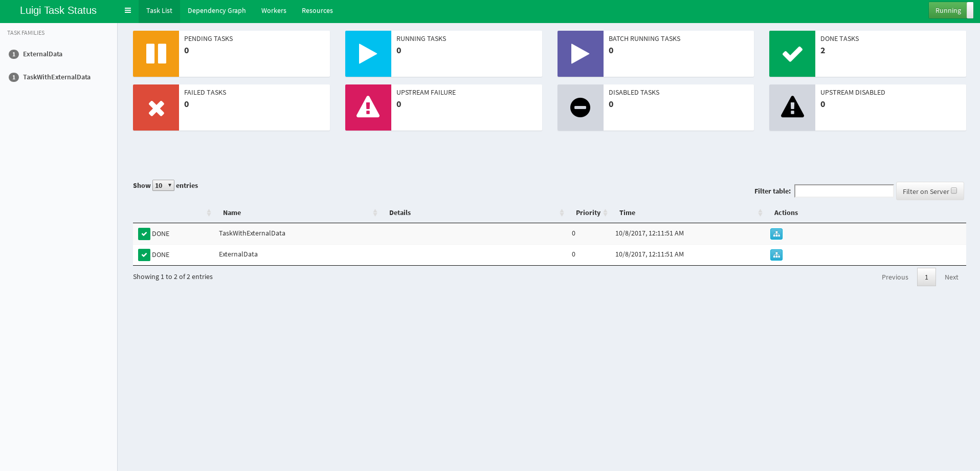This screenshot has height=471, width=980.
Task: Click the purple Batch Running Tasks icon
Action: [x=581, y=54]
